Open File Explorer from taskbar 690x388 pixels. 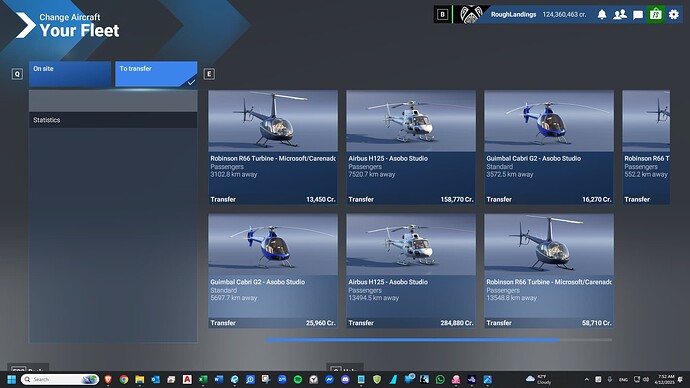(x=139, y=379)
